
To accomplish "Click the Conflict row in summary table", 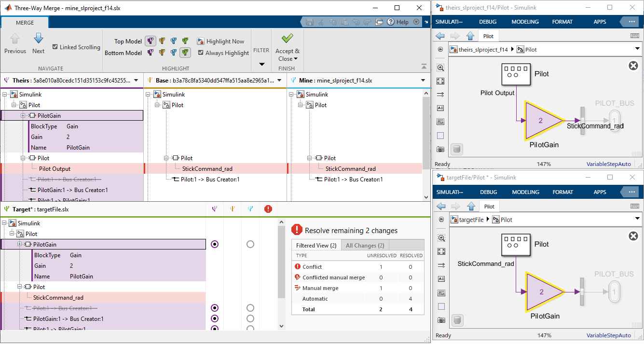I will tap(358, 266).
